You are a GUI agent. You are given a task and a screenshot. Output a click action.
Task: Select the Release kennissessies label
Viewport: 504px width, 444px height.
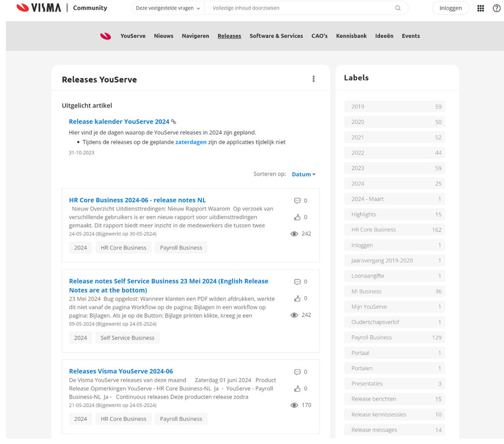coord(395,414)
